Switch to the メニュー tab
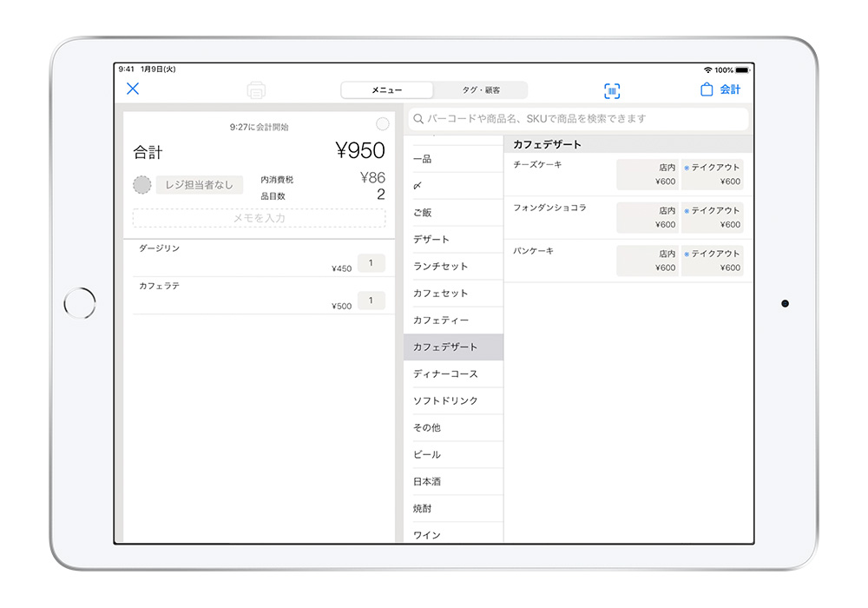 [387, 90]
